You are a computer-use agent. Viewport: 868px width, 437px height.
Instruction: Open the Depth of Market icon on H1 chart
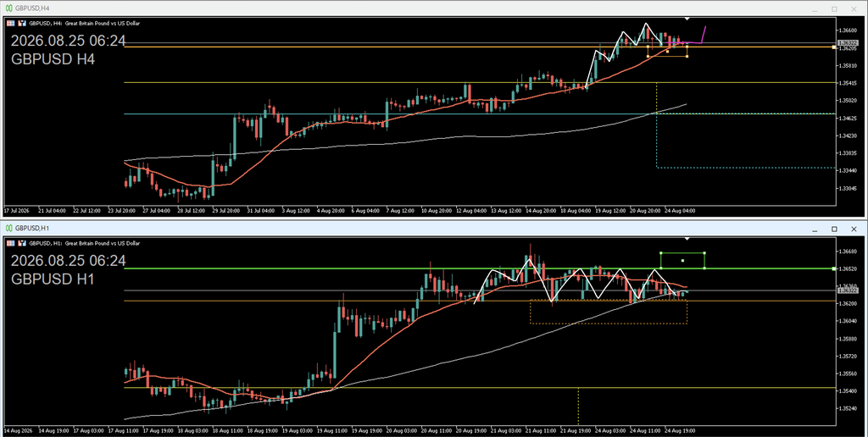10,243
